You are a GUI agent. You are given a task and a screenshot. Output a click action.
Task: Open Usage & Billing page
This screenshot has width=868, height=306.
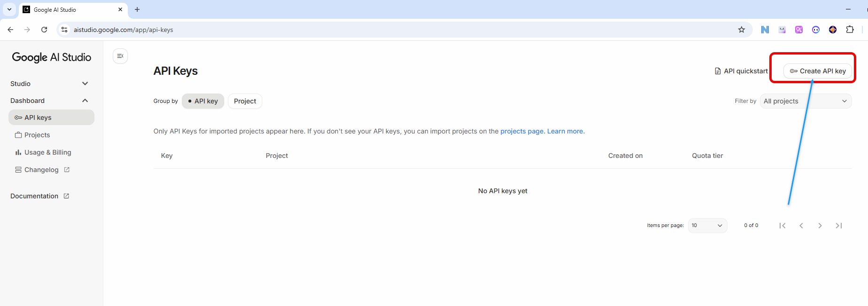point(47,152)
